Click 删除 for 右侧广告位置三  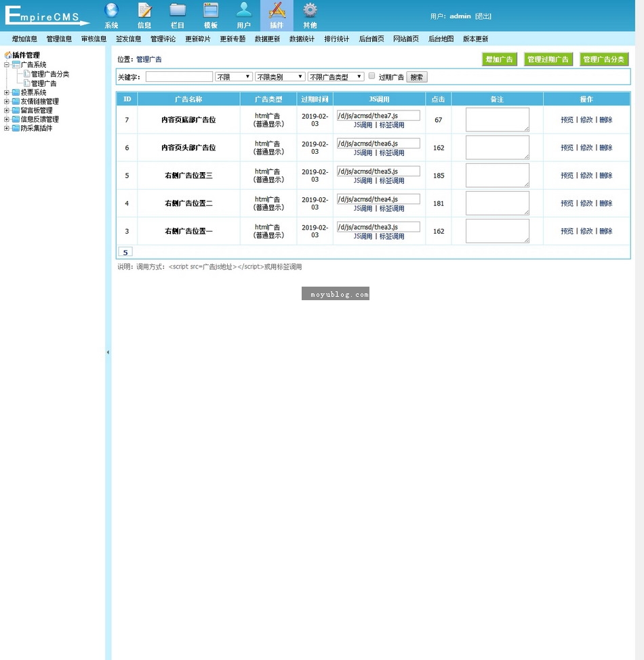(x=605, y=175)
